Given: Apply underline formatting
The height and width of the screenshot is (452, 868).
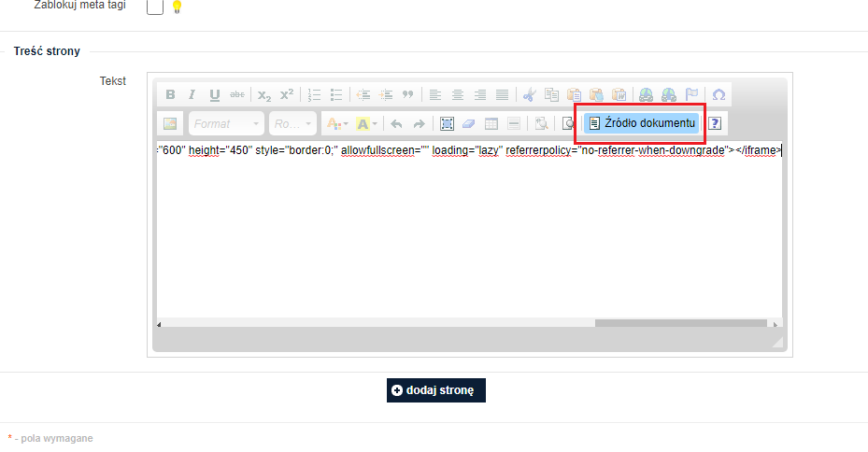Looking at the screenshot, I should (214, 94).
